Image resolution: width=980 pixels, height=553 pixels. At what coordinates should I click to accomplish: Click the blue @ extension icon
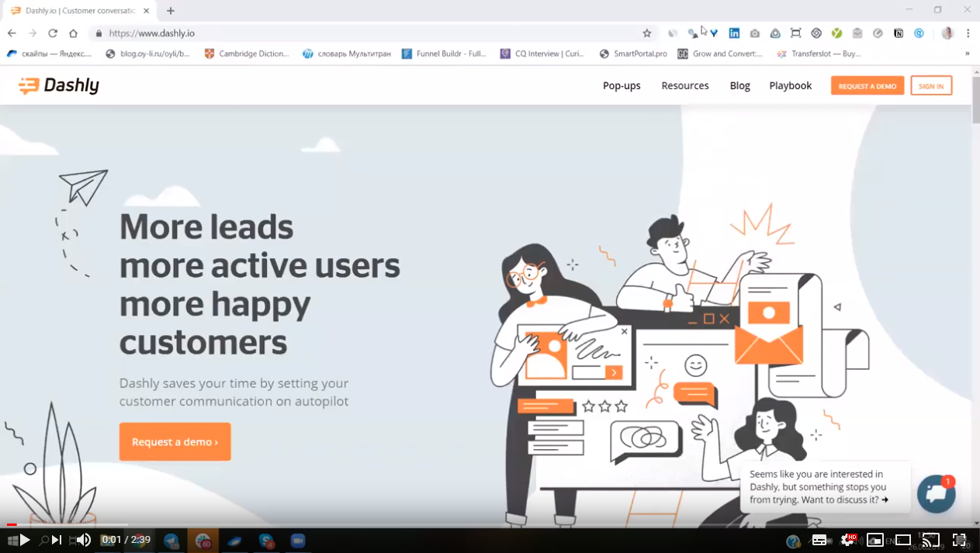point(919,33)
